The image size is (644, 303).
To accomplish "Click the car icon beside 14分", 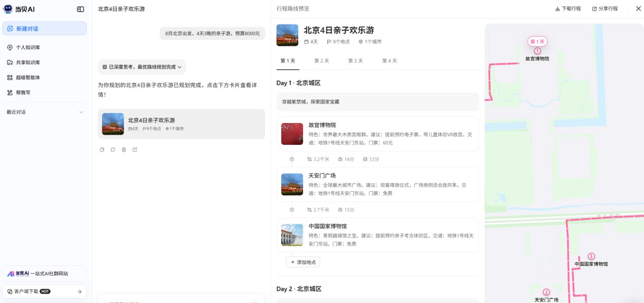I will [340, 159].
